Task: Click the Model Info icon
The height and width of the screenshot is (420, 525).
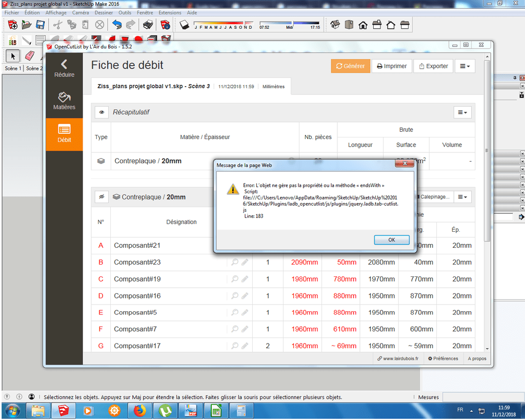Action: pos(166,25)
